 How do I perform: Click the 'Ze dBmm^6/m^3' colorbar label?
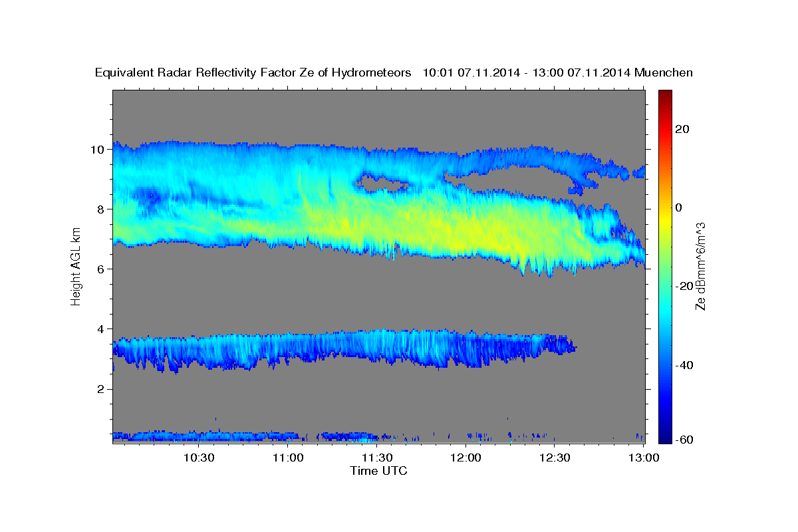700,266
